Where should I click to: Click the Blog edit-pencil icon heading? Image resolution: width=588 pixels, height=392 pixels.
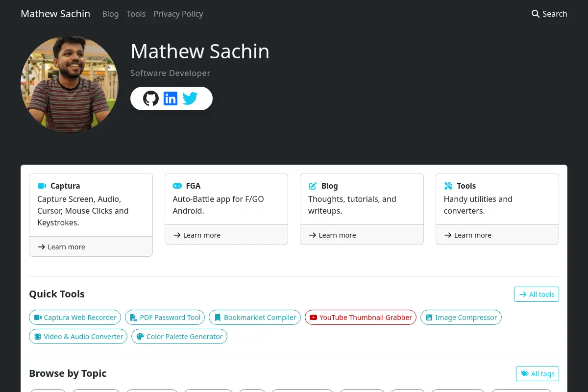313,186
